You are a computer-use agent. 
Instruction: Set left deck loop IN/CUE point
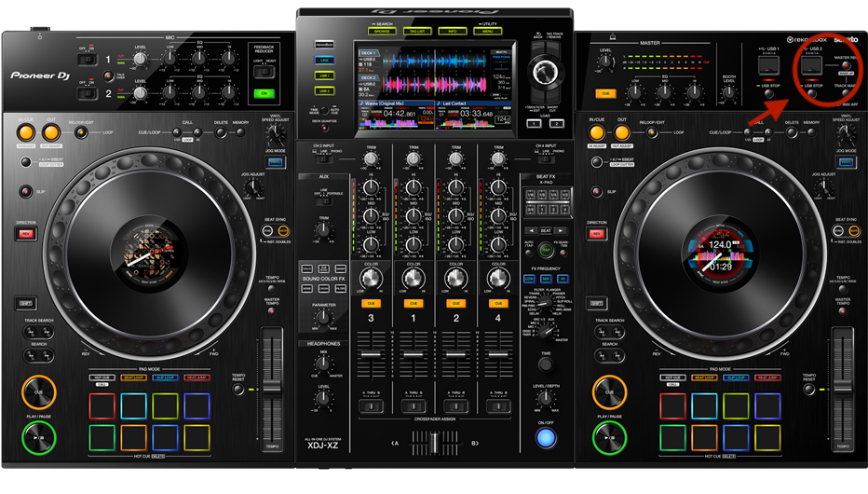(x=25, y=132)
